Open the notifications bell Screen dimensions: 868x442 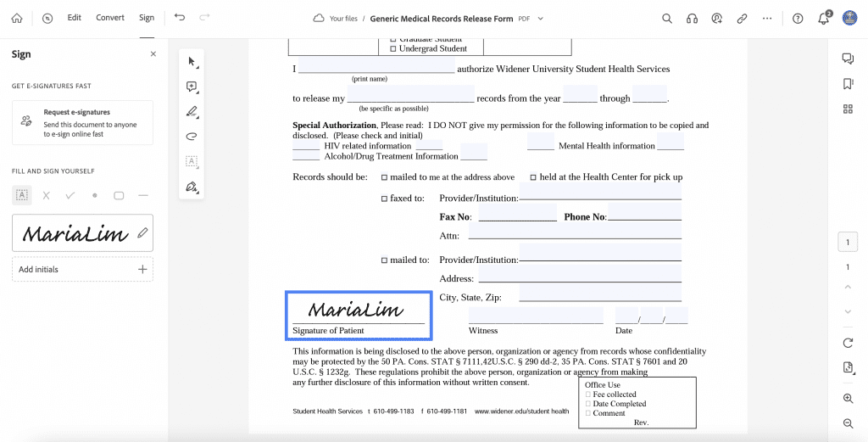pos(823,19)
